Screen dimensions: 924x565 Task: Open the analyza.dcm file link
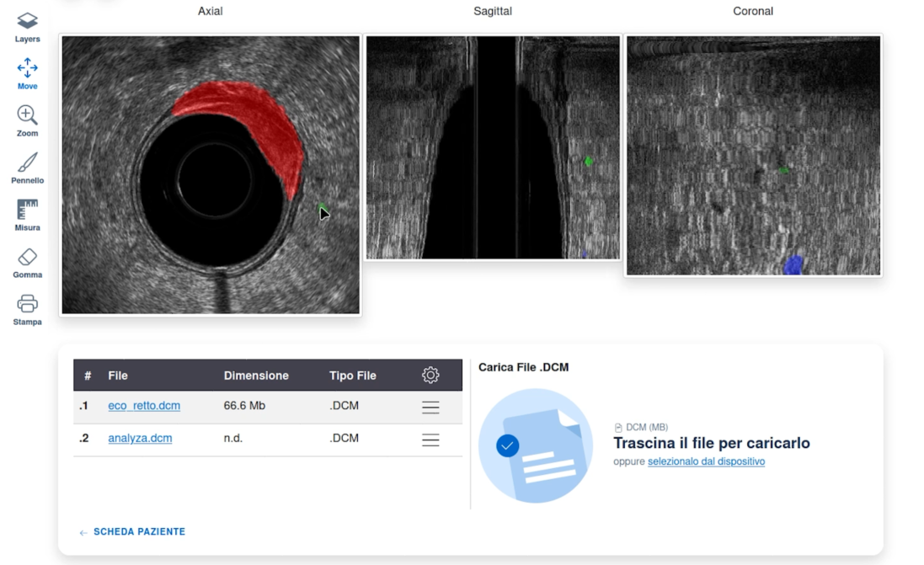pos(140,439)
